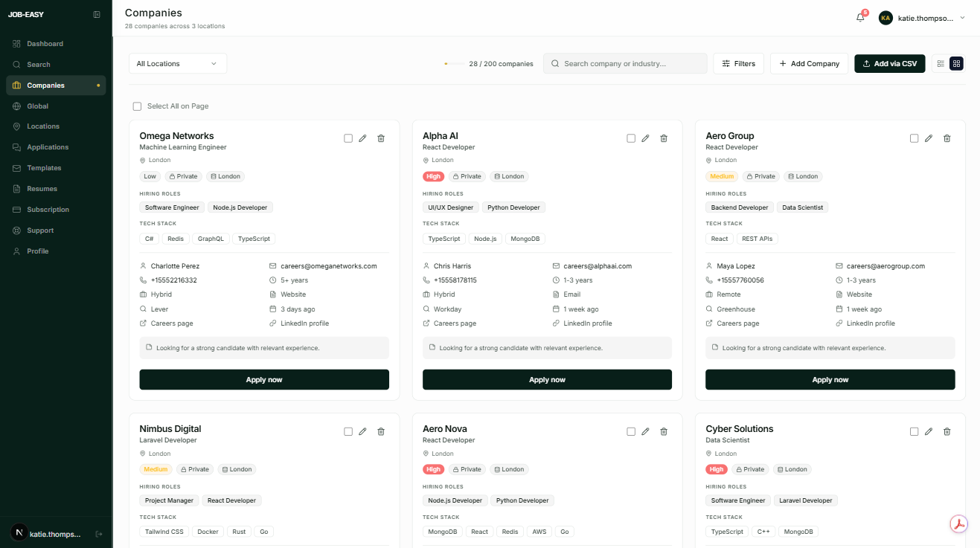Open Locations in sidebar
This screenshot has height=548, width=980.
coord(56,126)
